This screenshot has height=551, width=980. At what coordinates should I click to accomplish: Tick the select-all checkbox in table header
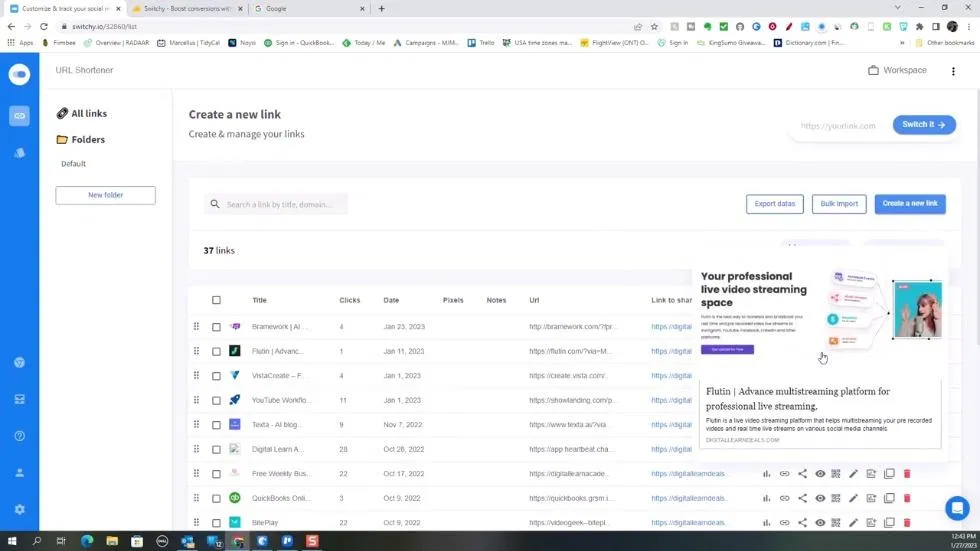pyautogui.click(x=216, y=300)
